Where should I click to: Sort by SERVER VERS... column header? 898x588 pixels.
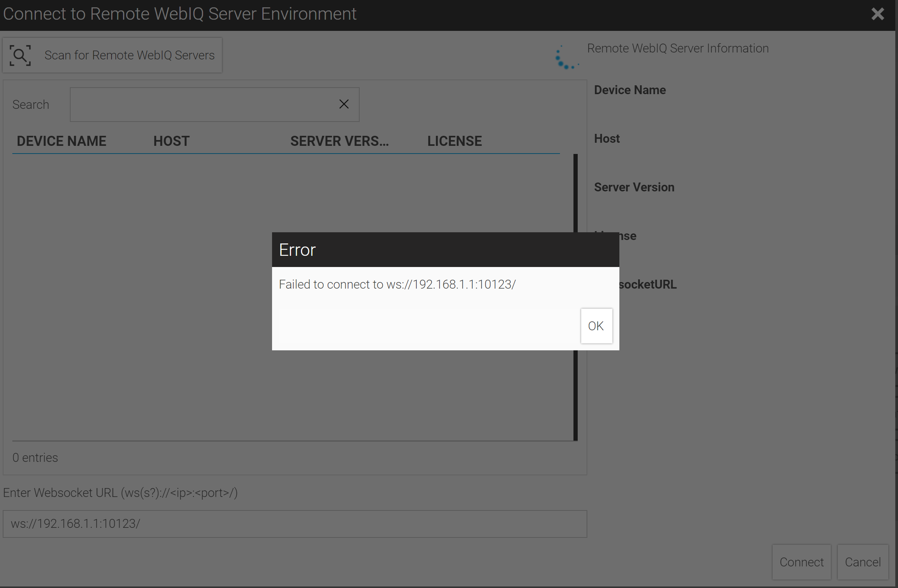pyautogui.click(x=339, y=141)
